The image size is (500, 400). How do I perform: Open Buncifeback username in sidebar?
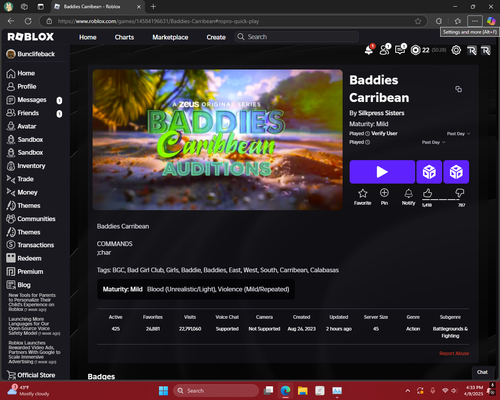[x=31, y=54]
